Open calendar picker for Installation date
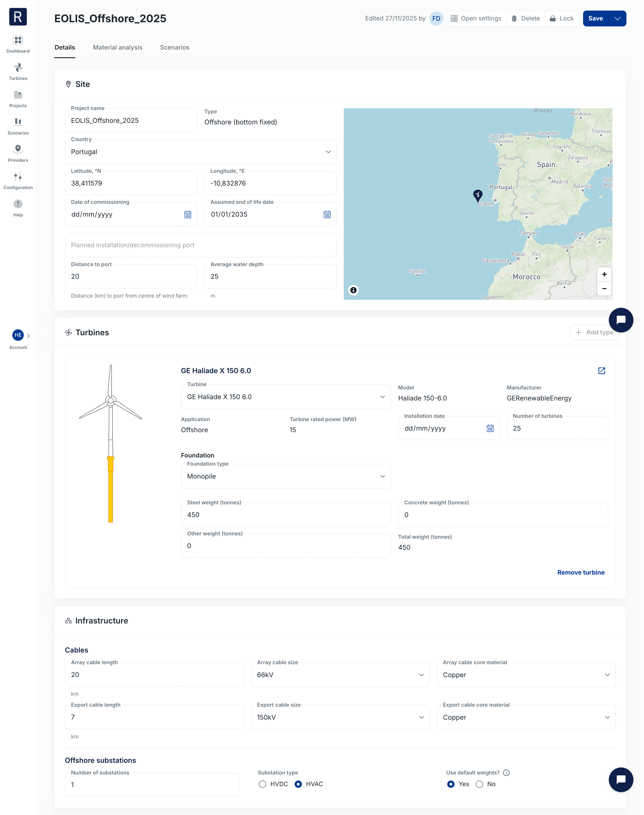 click(x=490, y=428)
